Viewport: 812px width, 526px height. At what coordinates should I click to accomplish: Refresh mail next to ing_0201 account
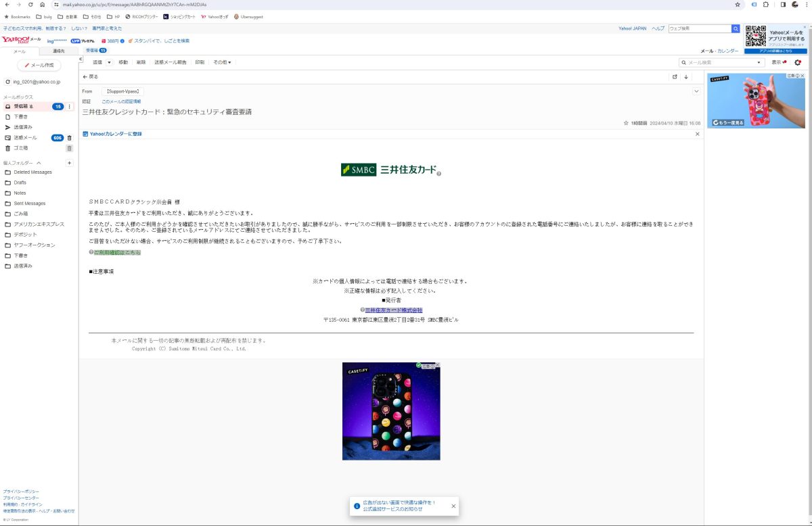7,82
